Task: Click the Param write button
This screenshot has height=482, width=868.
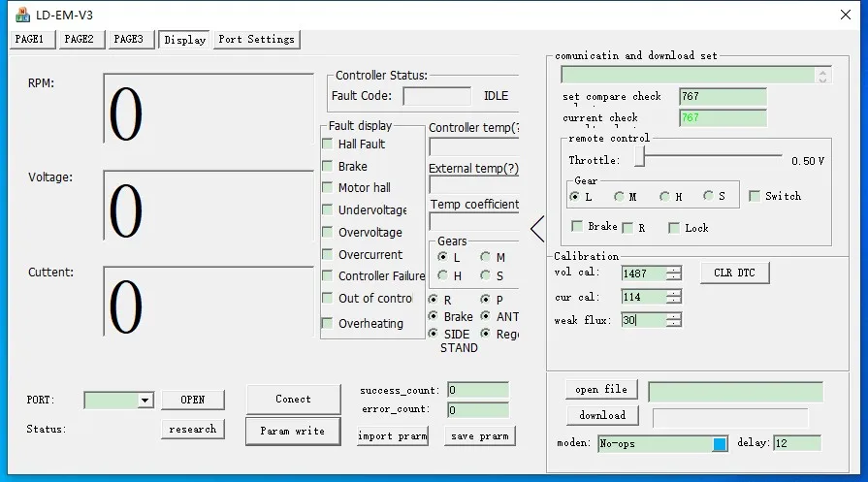Action: (x=293, y=432)
